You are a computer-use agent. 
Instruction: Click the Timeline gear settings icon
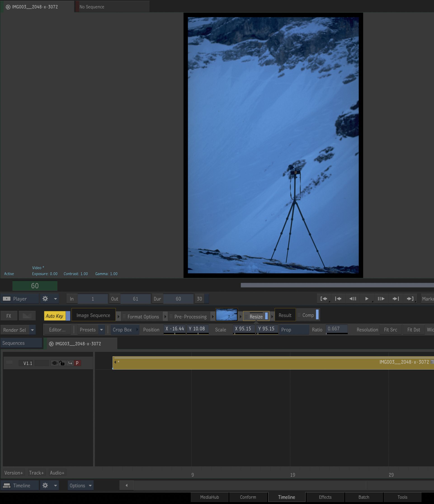45,485
